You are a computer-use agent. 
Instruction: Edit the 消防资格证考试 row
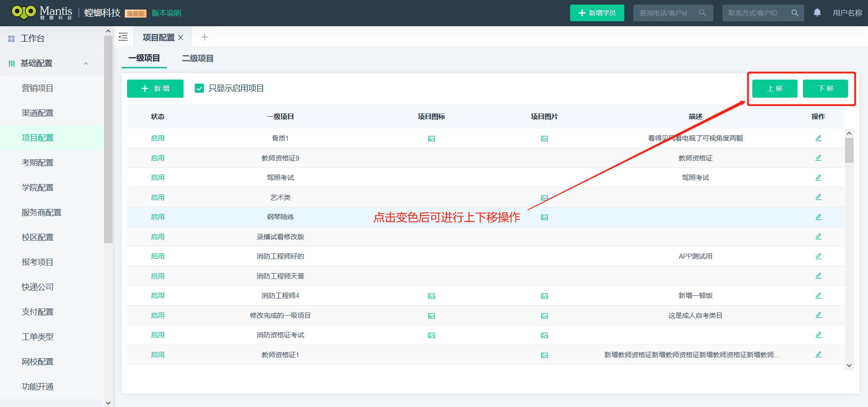(818, 335)
